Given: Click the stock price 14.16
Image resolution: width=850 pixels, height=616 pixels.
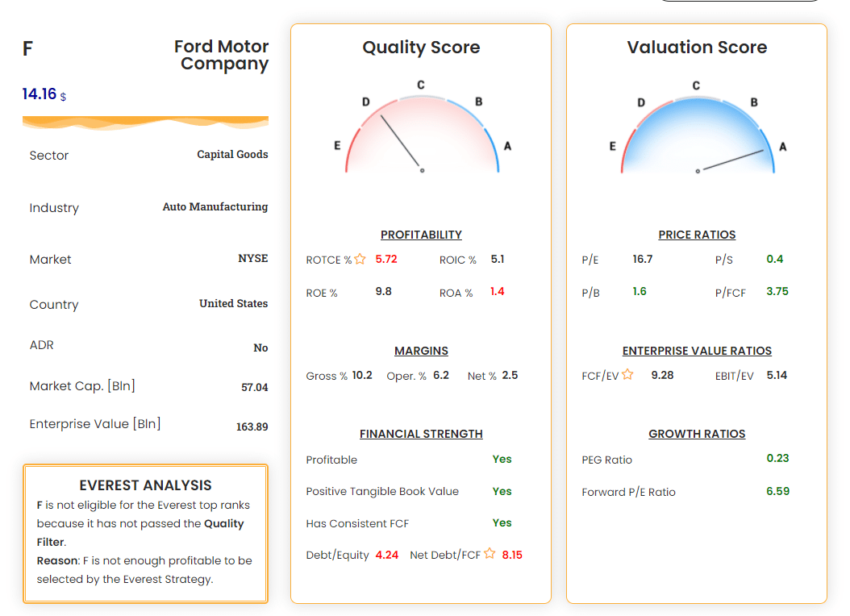Looking at the screenshot, I should point(39,94).
